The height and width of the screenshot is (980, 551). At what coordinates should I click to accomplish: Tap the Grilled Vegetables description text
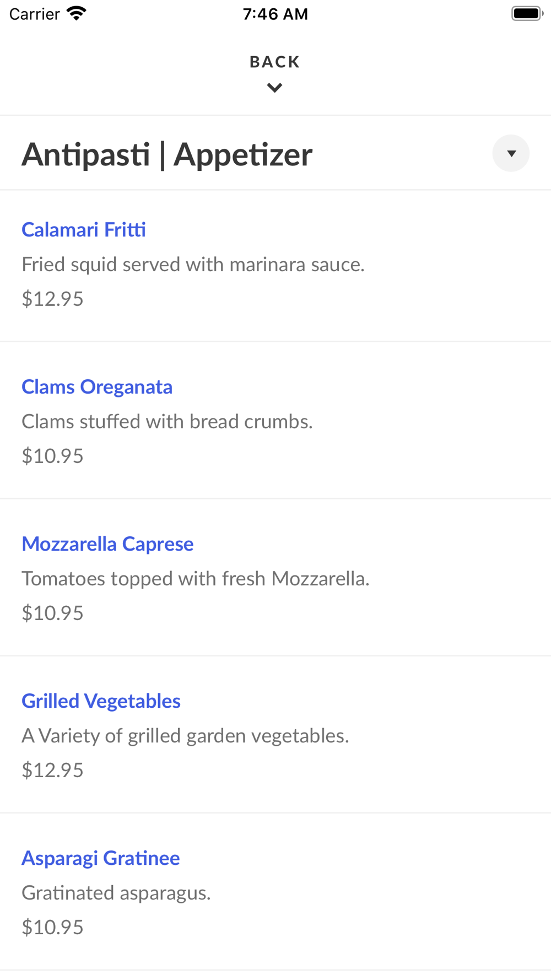click(185, 736)
